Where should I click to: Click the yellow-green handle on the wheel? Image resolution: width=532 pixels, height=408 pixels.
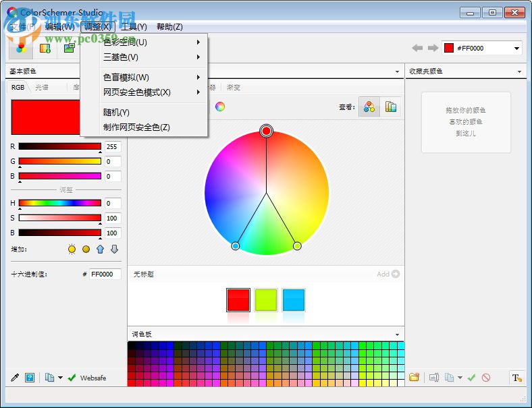(297, 246)
